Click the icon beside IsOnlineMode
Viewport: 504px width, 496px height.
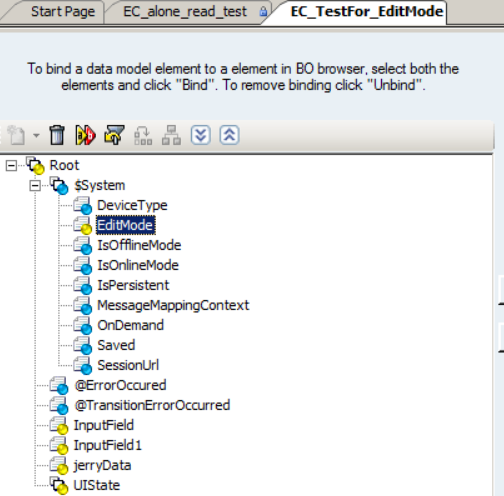[82, 266]
